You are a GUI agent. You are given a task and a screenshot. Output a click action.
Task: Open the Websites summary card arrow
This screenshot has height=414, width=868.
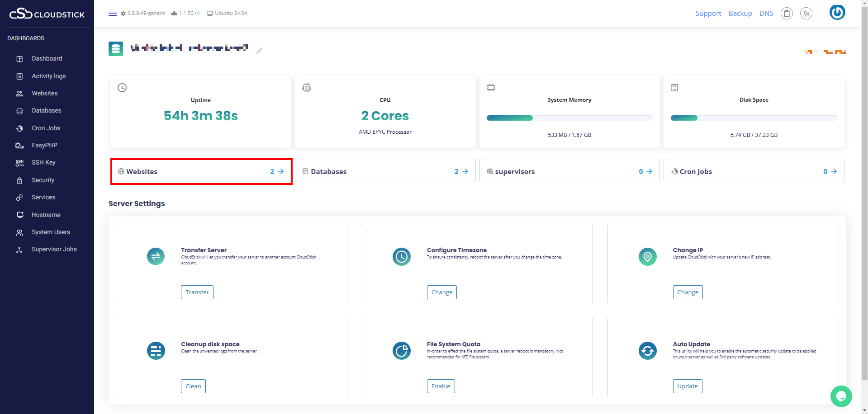coord(280,171)
